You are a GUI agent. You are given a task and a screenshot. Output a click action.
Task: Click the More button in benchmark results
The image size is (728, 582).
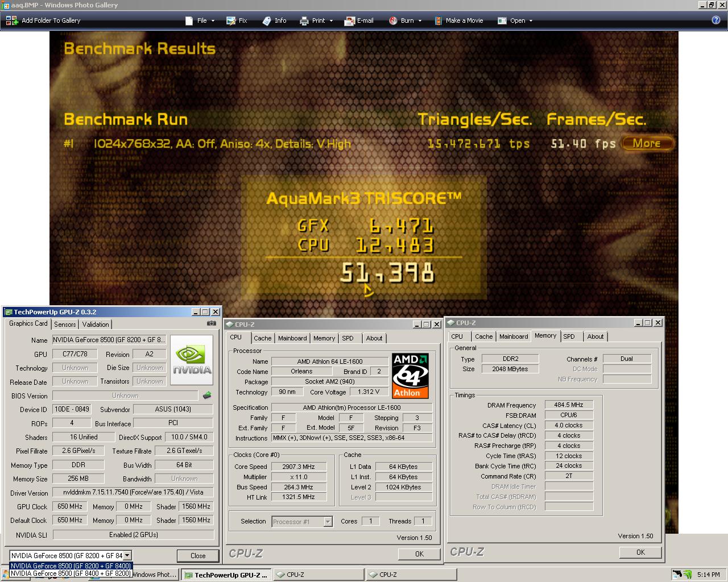(647, 143)
